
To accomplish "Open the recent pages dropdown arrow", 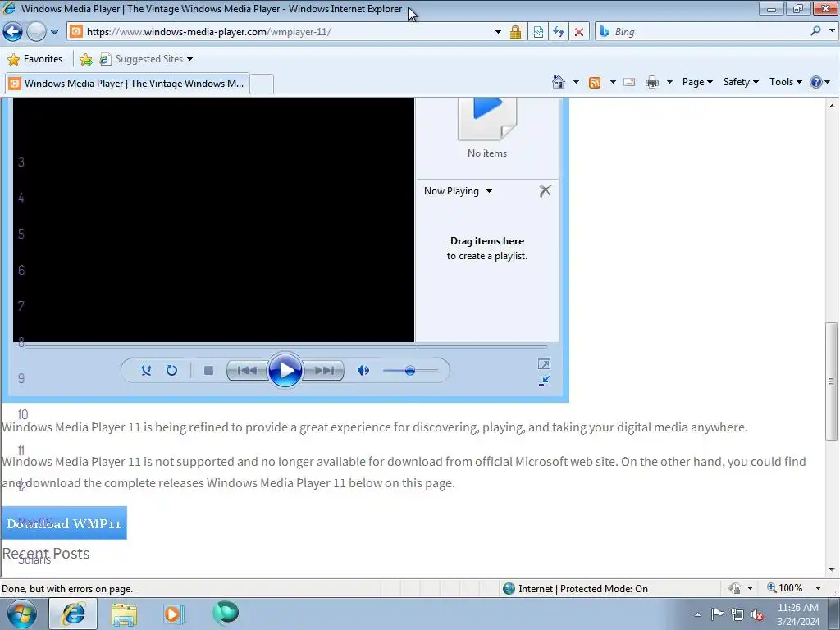I will 55,32.
